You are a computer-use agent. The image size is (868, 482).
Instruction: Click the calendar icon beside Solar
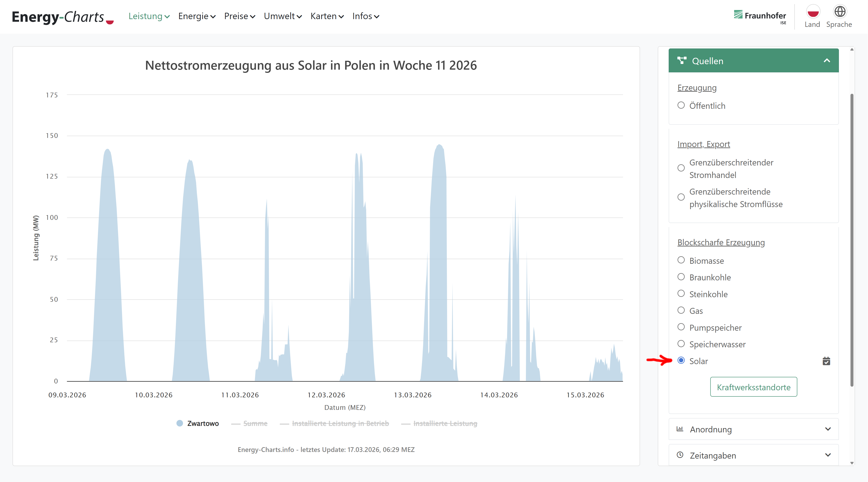coord(826,361)
